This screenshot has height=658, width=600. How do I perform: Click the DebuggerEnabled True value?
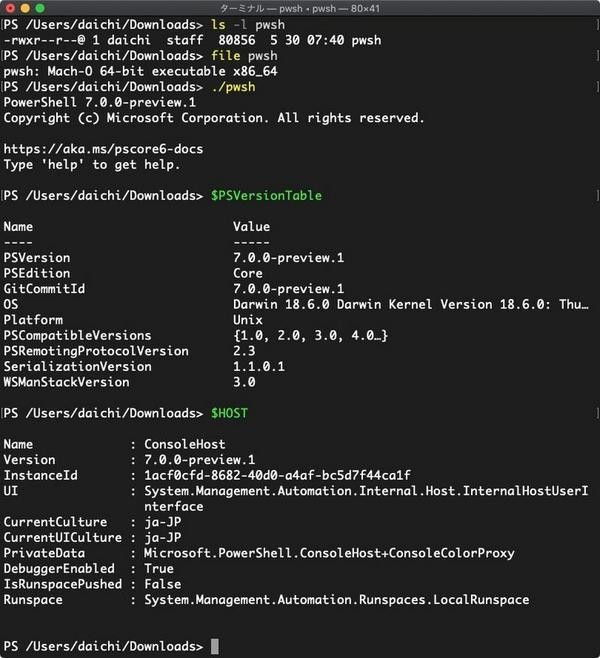(159, 569)
